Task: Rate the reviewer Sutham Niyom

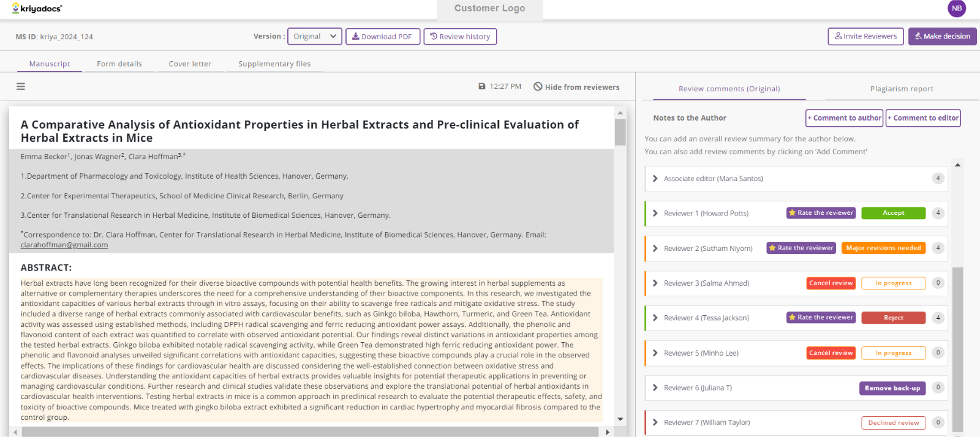Action: click(x=802, y=248)
